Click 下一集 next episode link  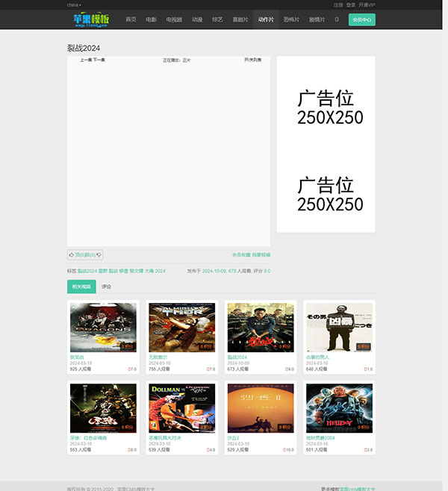[99, 60]
